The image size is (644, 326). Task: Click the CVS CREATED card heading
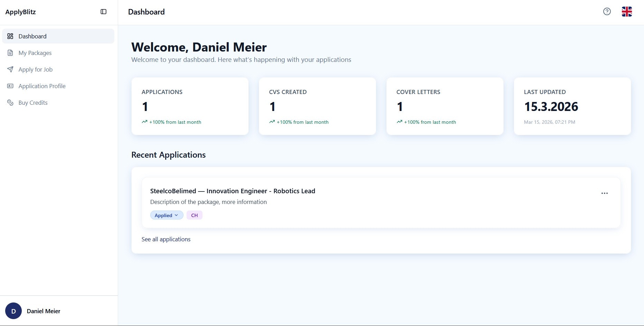(288, 92)
